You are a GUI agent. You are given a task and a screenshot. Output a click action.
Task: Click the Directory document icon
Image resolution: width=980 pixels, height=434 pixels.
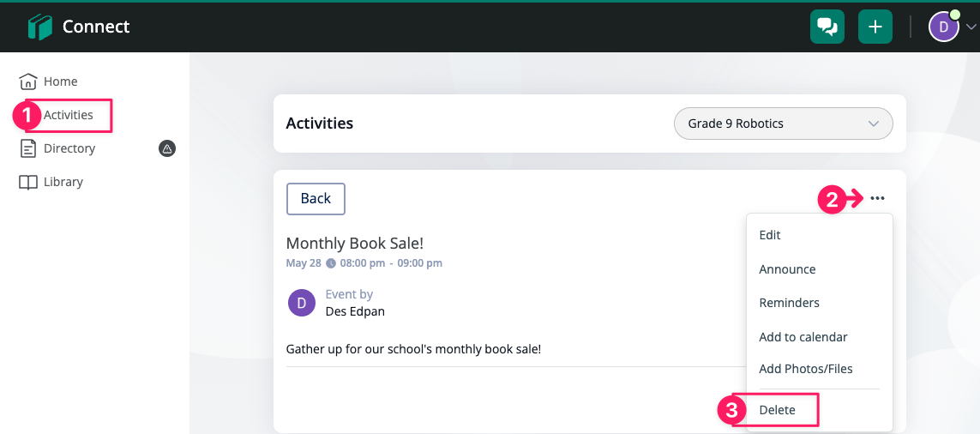click(x=28, y=148)
